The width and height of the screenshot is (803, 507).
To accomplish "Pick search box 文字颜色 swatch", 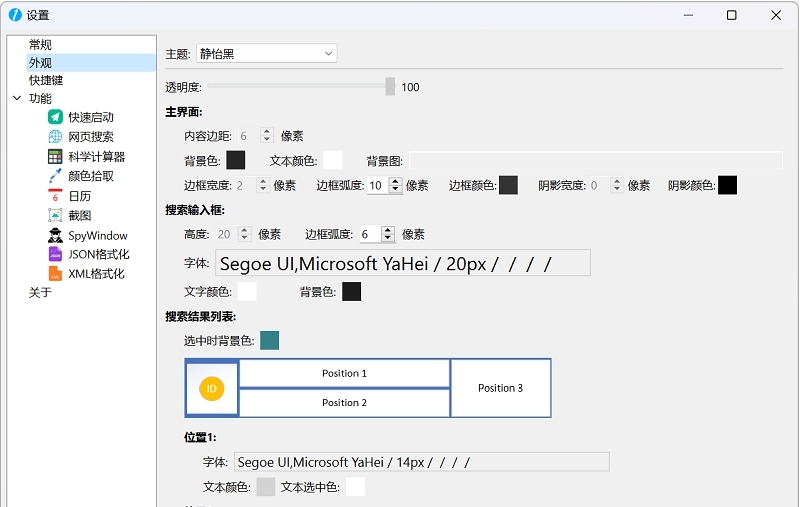I will pyautogui.click(x=246, y=291).
